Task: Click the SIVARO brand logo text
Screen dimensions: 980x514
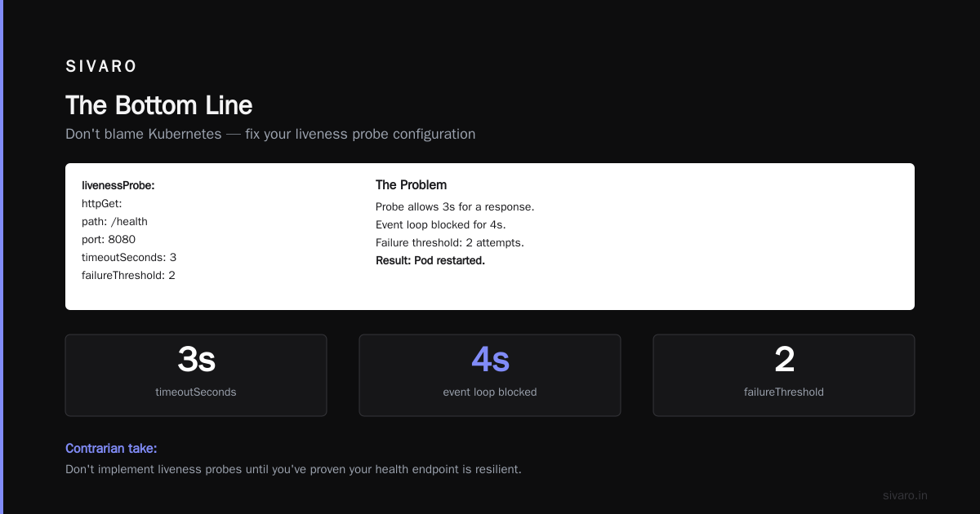Action: [101, 67]
